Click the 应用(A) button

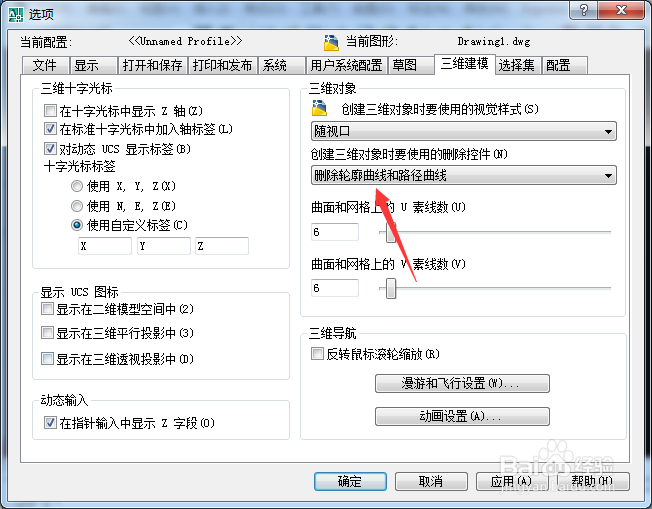[x=512, y=482]
